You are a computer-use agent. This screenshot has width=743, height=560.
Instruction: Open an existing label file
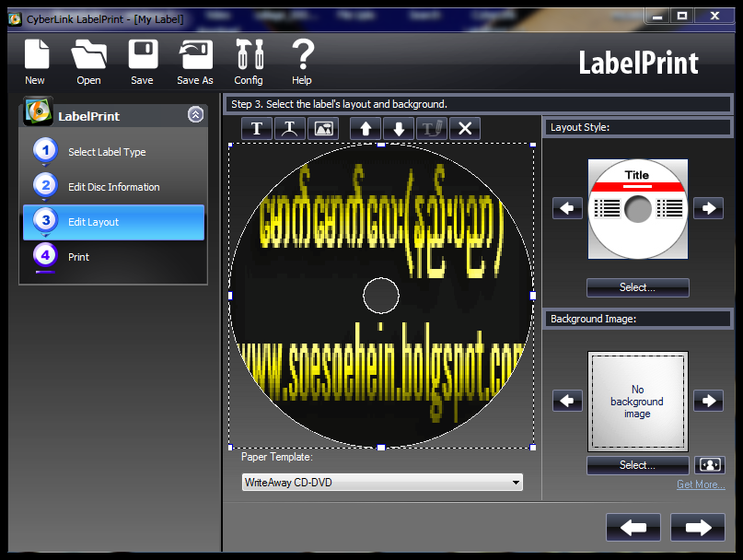pyautogui.click(x=88, y=62)
